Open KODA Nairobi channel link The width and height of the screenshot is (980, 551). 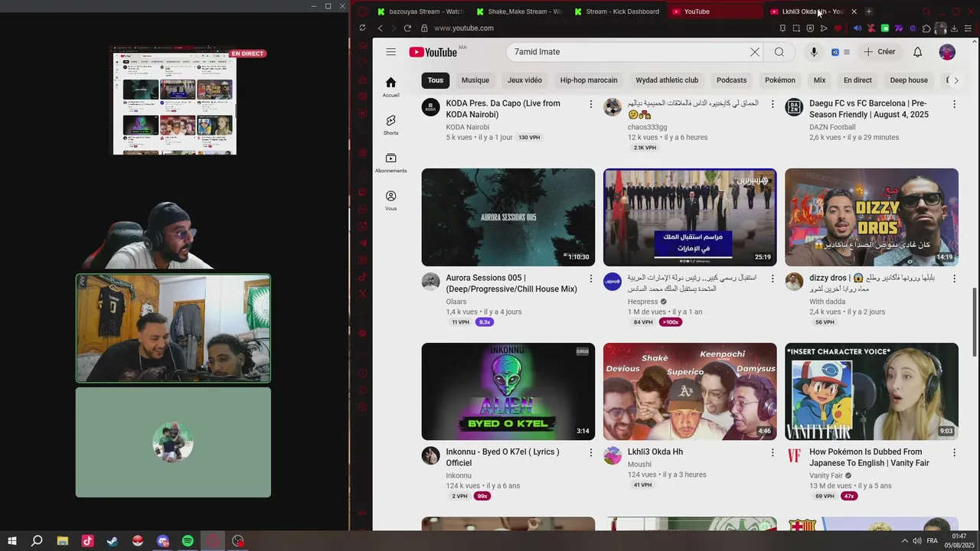(468, 127)
